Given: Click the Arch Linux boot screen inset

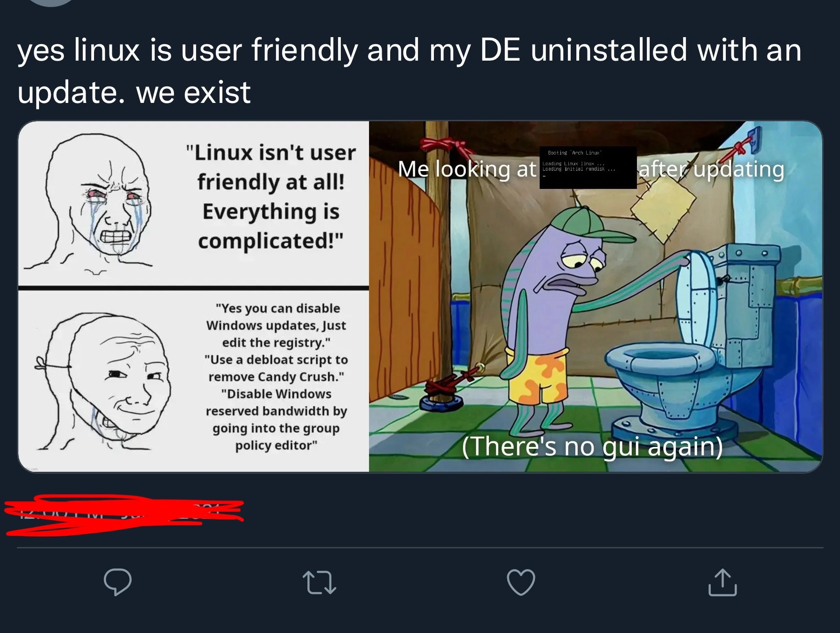Looking at the screenshot, I should [588, 167].
